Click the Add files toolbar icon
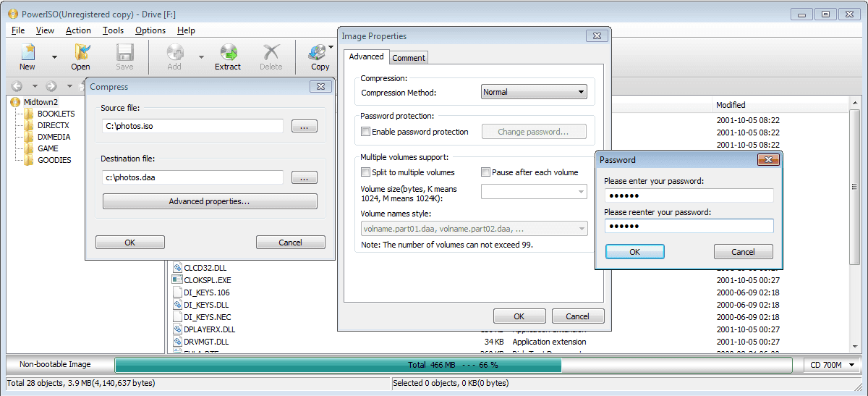Viewport: 868px width, 396px height. 174,52
